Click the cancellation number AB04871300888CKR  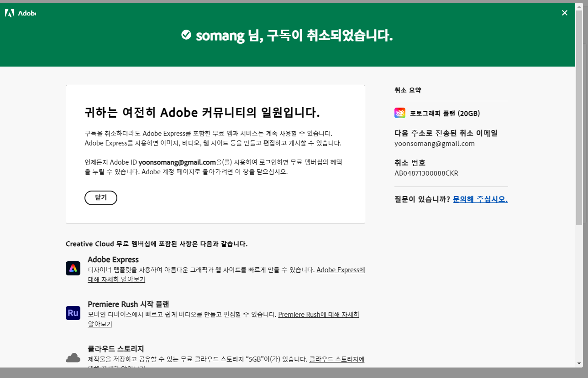coord(426,173)
